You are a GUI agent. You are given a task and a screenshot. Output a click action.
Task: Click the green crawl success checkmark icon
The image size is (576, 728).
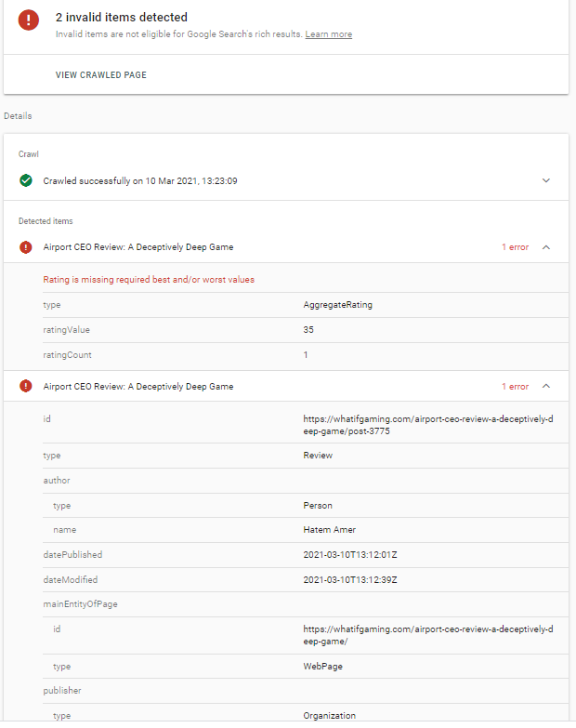26,180
